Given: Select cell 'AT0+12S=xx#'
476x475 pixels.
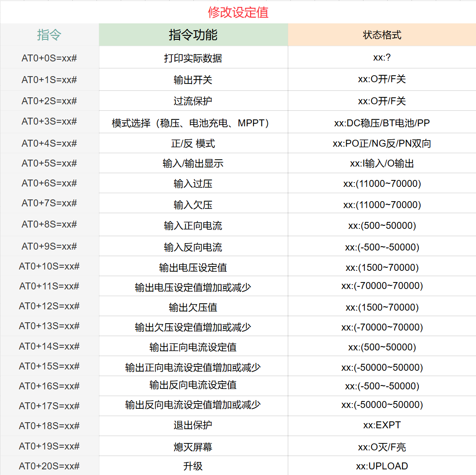Looking at the screenshot, I should click(49, 306).
